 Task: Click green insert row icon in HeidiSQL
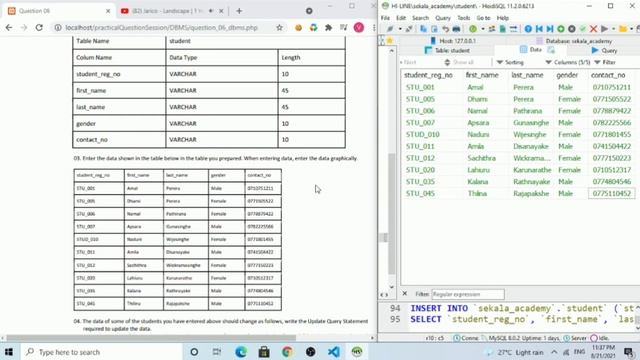click(x=561, y=29)
